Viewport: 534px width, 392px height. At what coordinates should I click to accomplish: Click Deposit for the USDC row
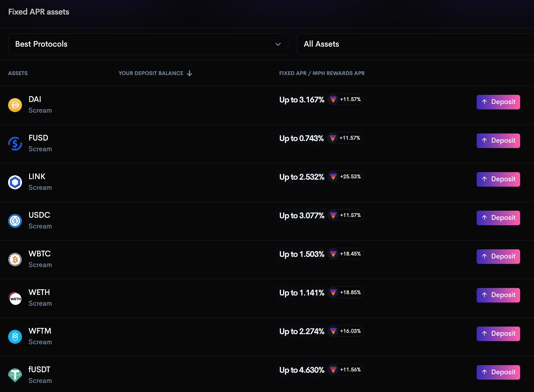click(x=498, y=218)
